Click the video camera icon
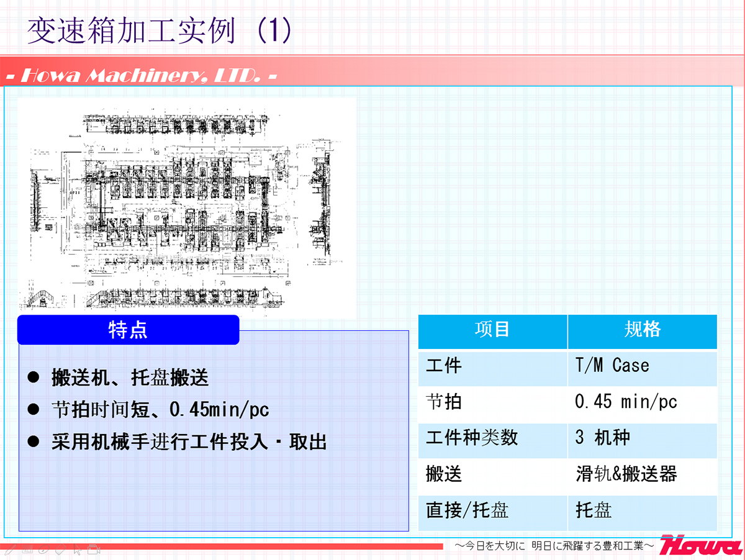This screenshot has height=560, width=745. pyautogui.click(x=94, y=549)
